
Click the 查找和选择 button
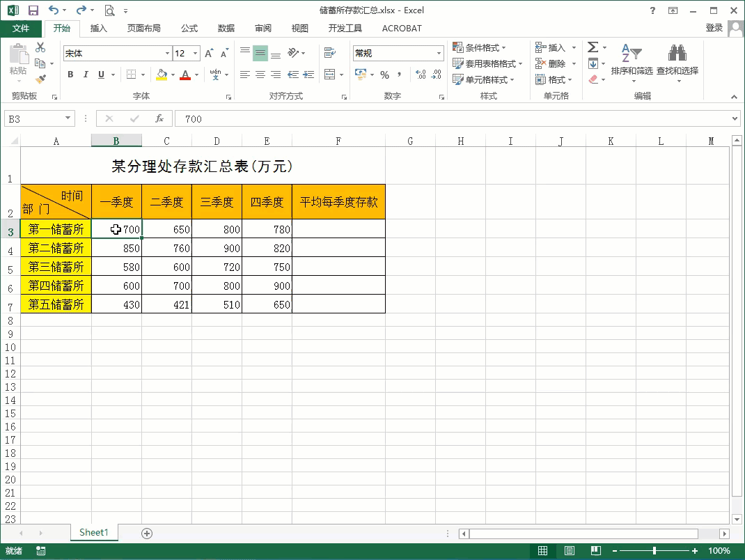677,61
